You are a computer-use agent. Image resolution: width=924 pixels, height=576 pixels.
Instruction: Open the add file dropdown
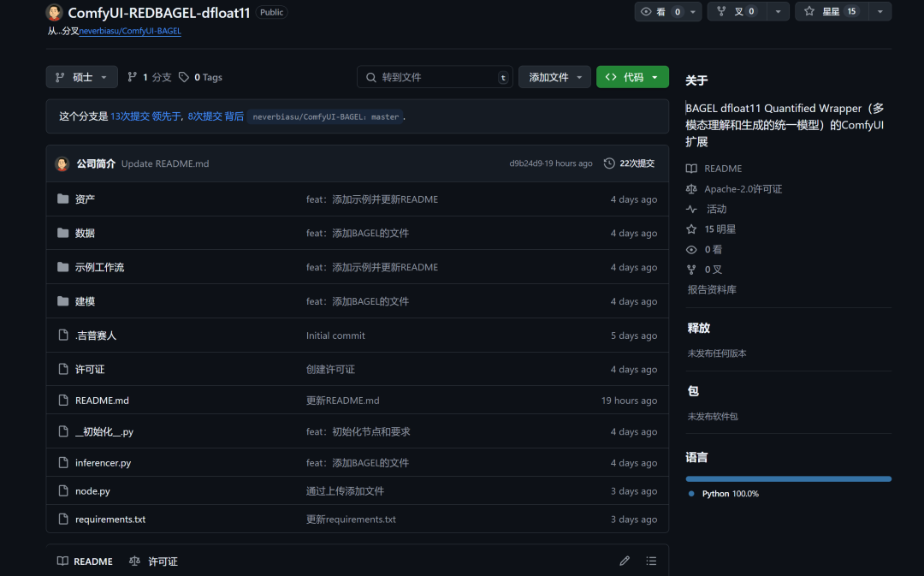tap(554, 77)
